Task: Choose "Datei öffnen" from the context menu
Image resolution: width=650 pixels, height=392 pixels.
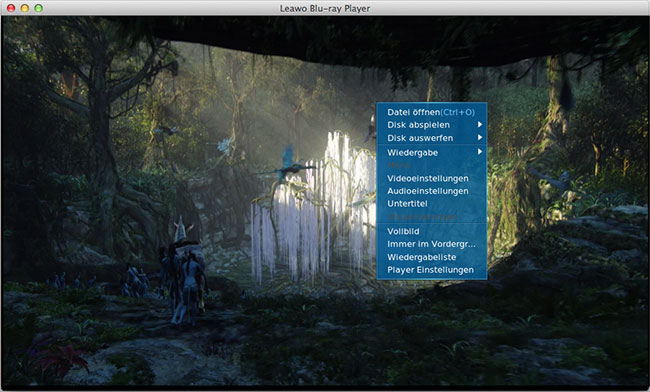Action: coord(432,112)
